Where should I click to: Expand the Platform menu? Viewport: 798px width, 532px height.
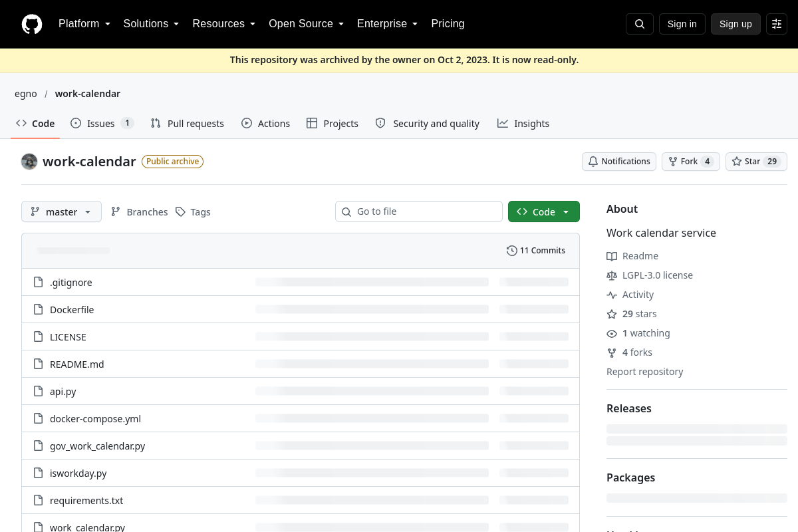84,24
